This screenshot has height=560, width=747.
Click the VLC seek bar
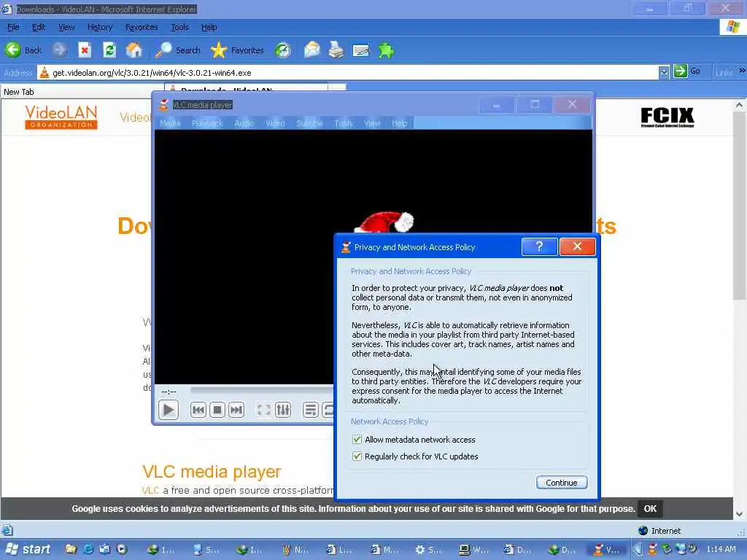click(262, 390)
